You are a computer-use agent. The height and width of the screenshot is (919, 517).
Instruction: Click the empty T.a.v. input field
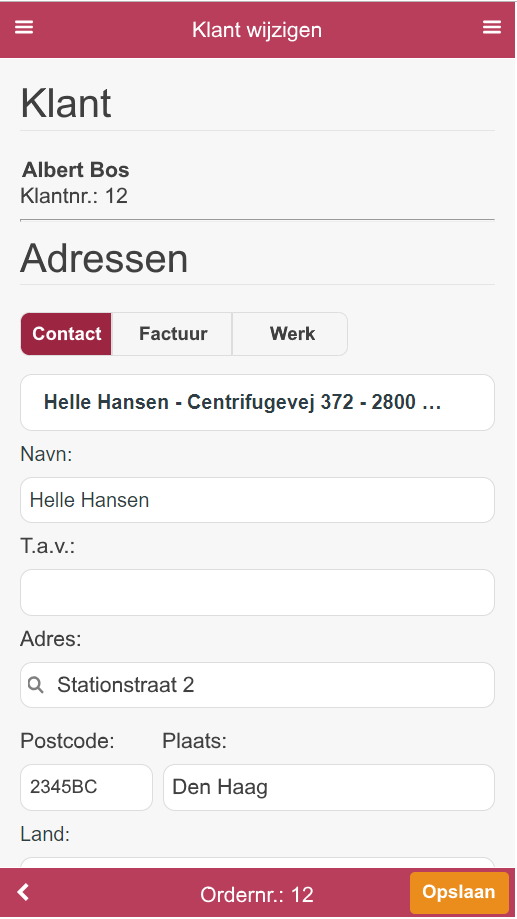point(257,593)
